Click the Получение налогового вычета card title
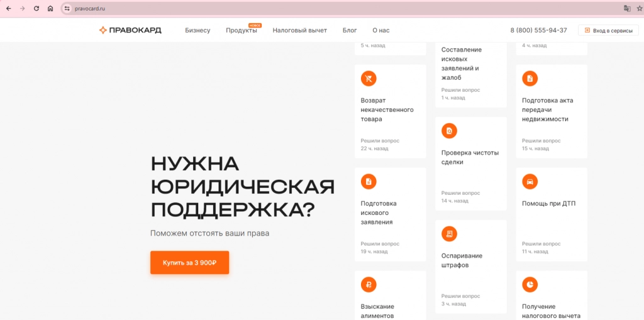 551,311
